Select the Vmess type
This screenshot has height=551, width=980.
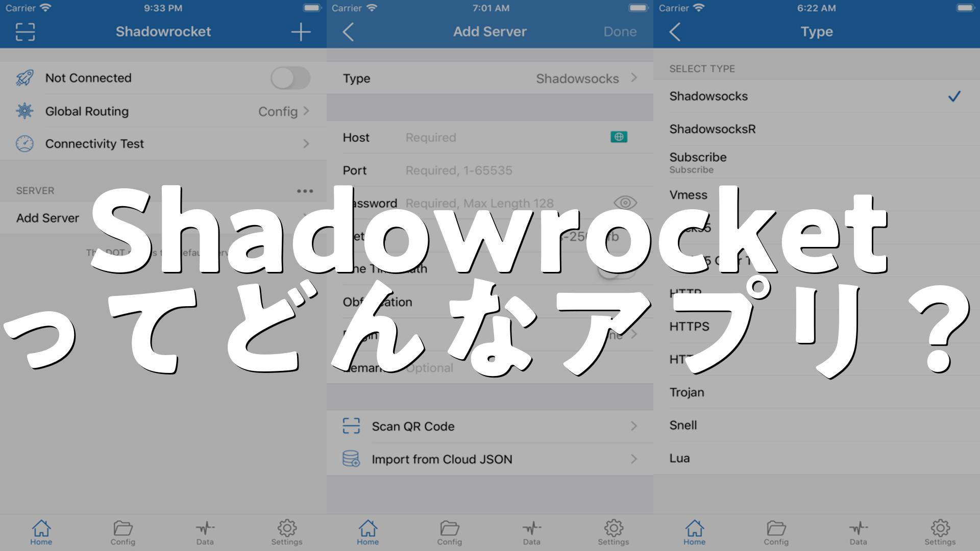coord(817,195)
